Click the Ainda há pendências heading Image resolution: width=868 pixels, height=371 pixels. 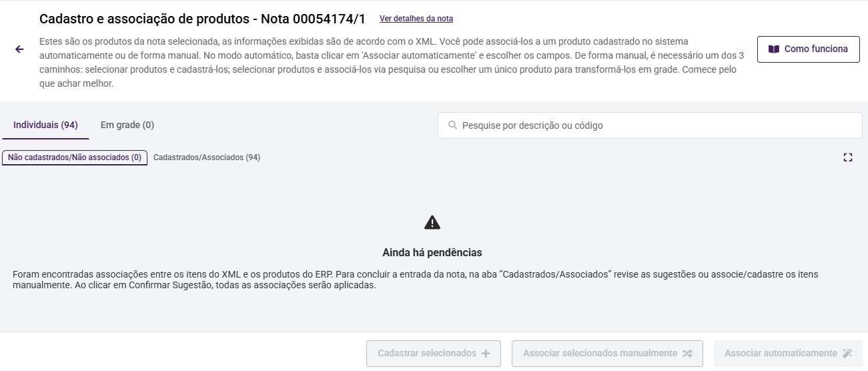(432, 253)
